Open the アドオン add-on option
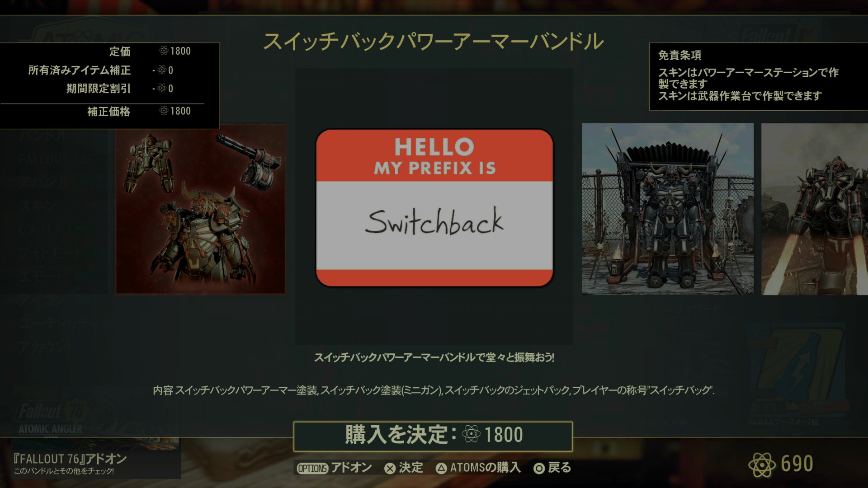The image size is (868, 488). [x=351, y=468]
